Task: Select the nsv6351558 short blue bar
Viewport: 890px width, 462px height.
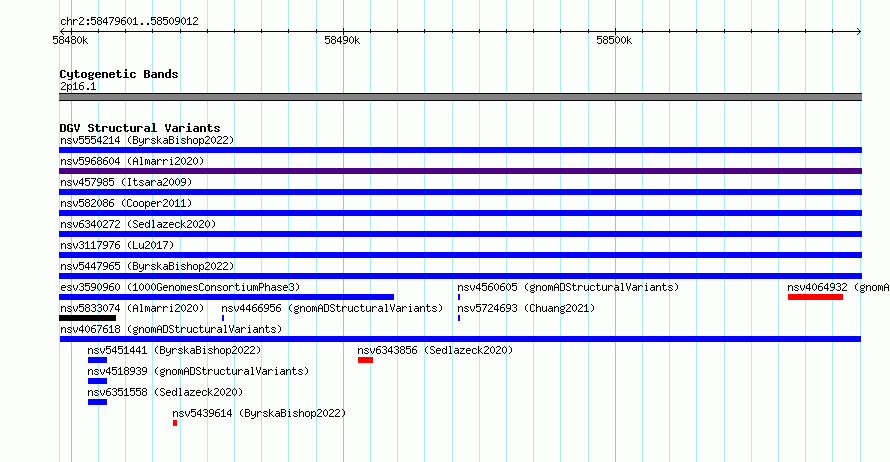Action: click(x=97, y=402)
